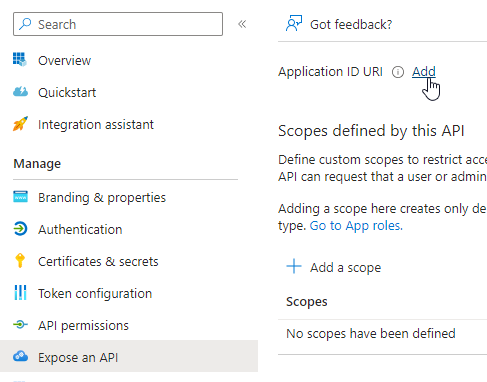Click the Integration assistant rocket icon
The width and height of the screenshot is (487, 382).
[20, 124]
